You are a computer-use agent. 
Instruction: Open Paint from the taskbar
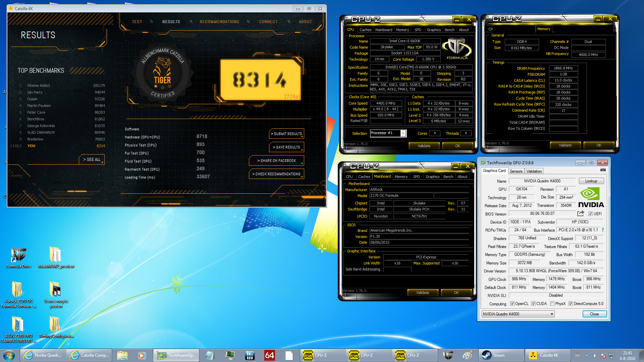(467, 355)
